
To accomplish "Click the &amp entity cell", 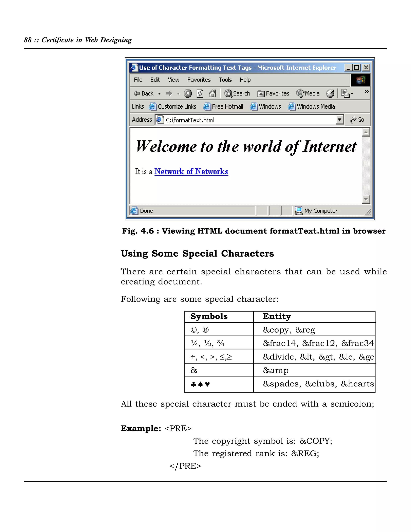I will pos(314,370).
